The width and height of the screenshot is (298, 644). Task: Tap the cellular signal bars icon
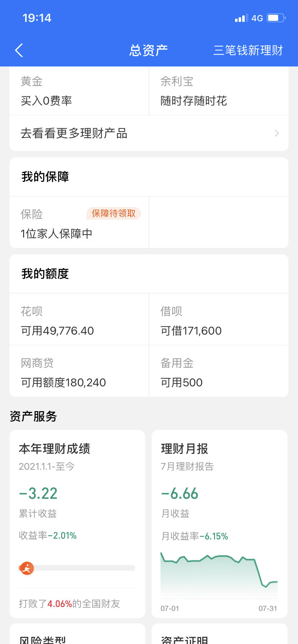pyautogui.click(x=241, y=18)
